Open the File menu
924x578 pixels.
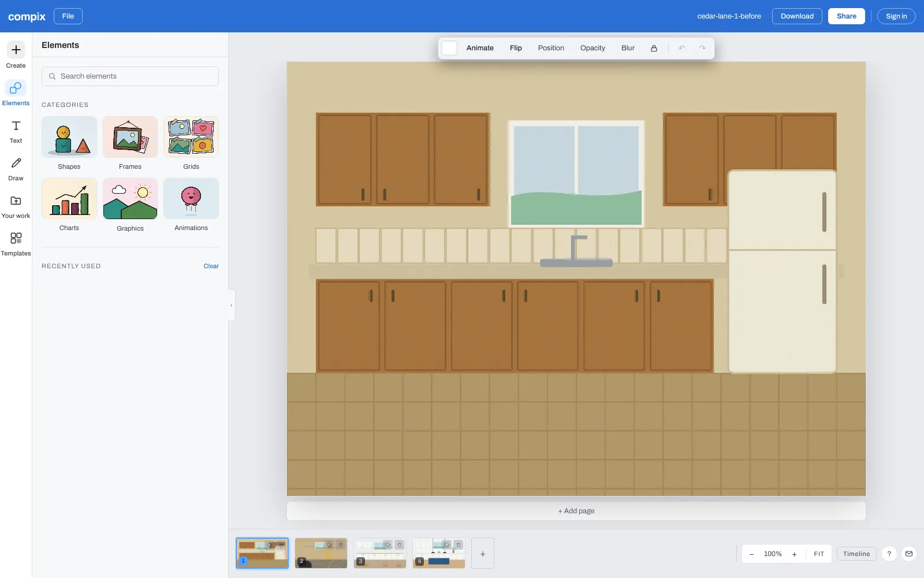tap(68, 16)
